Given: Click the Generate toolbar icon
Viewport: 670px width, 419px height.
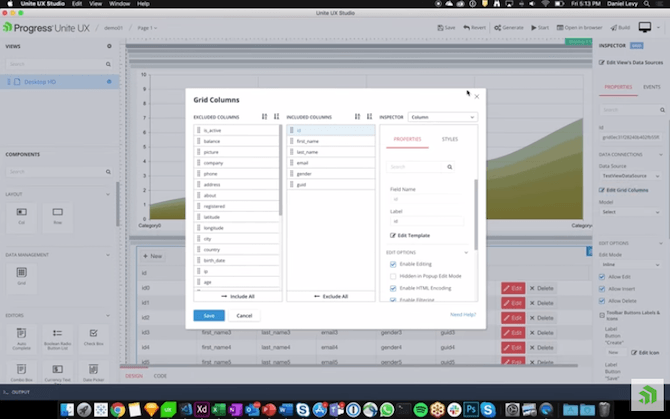Looking at the screenshot, I should coord(505,28).
